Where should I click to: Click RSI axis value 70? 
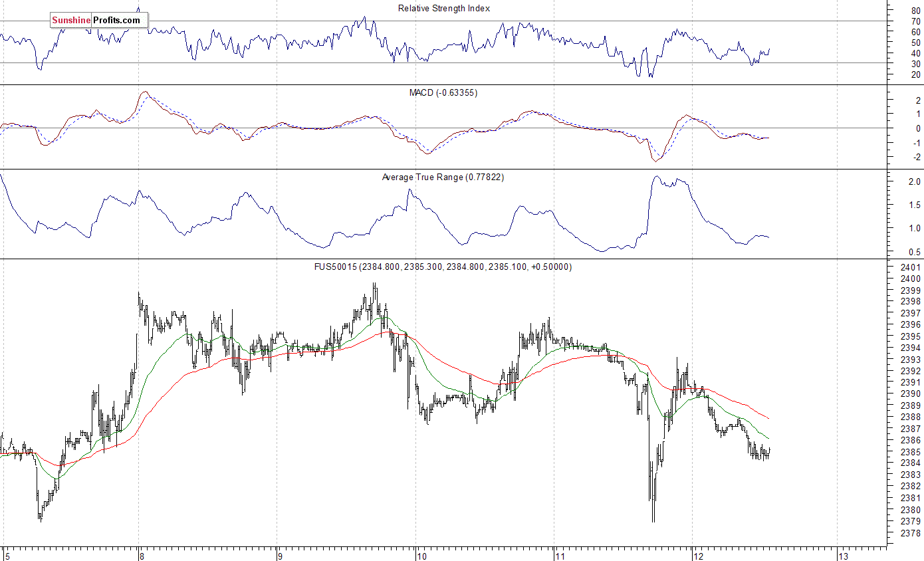pos(916,21)
